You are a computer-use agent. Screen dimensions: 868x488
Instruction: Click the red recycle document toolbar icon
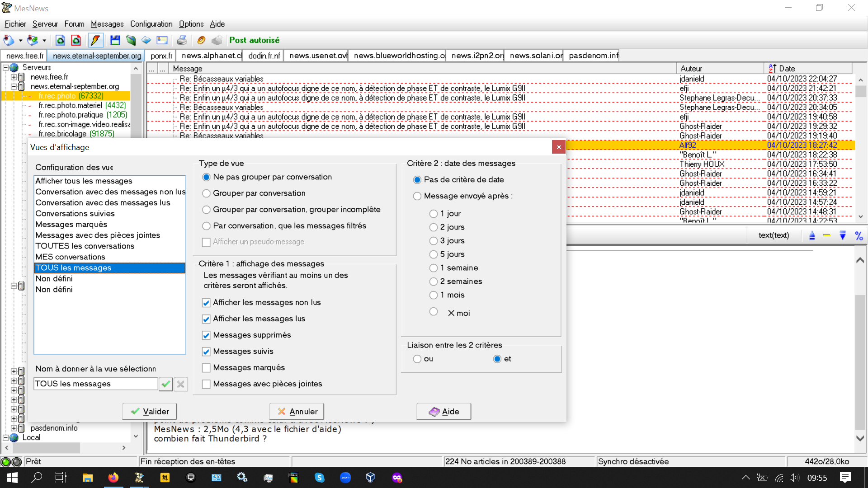pos(76,40)
